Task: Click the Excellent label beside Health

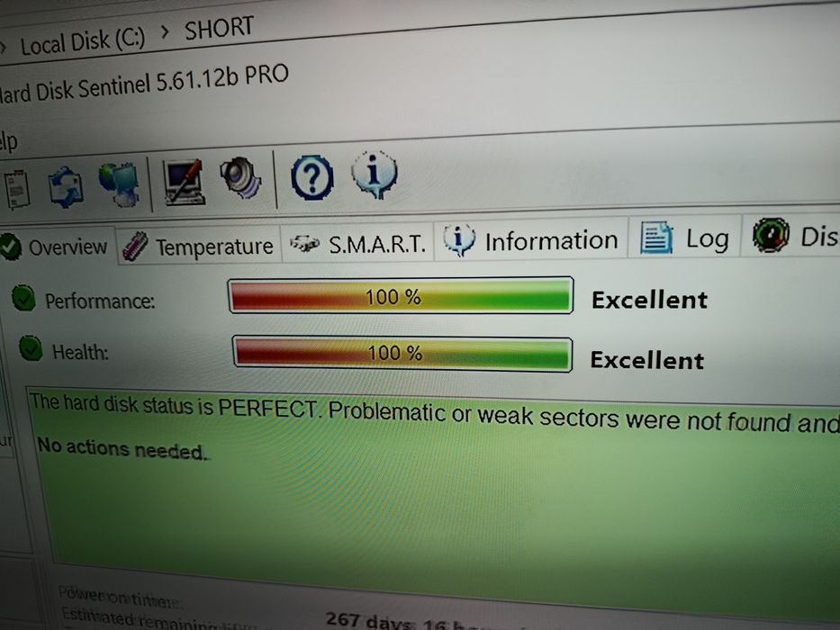Action: pos(646,360)
